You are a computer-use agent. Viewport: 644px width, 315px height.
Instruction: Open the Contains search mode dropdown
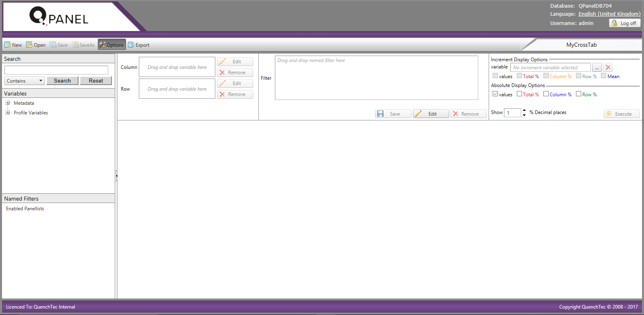24,81
